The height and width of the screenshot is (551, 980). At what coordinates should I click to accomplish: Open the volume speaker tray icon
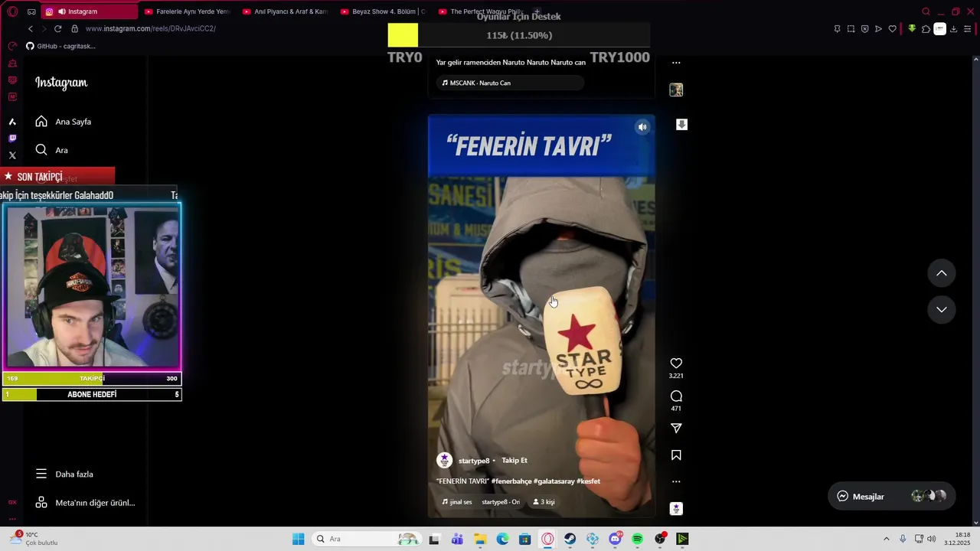[x=932, y=539]
